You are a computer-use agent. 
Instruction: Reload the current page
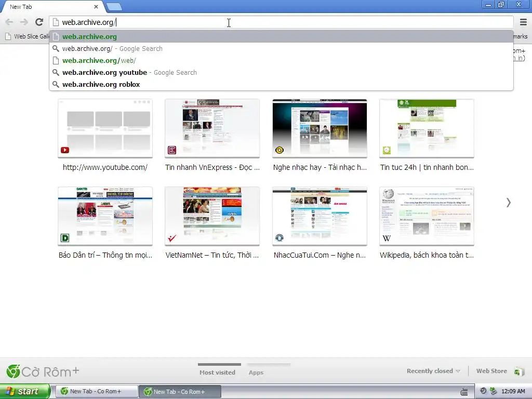[x=39, y=22]
